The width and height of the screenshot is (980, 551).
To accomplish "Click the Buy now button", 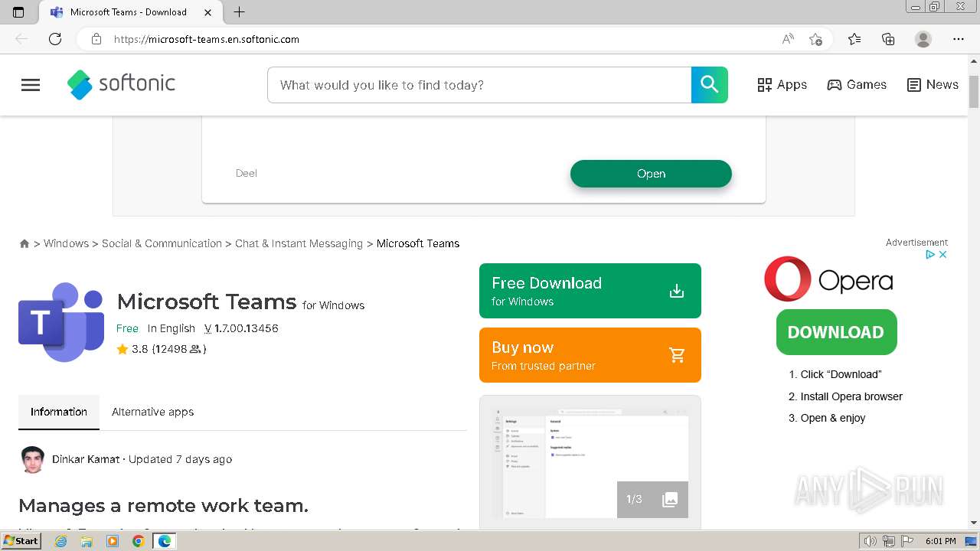I will pos(590,355).
